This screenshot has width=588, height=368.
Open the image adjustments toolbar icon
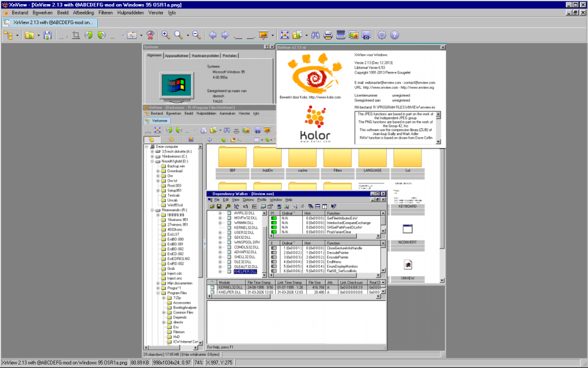coord(132,35)
